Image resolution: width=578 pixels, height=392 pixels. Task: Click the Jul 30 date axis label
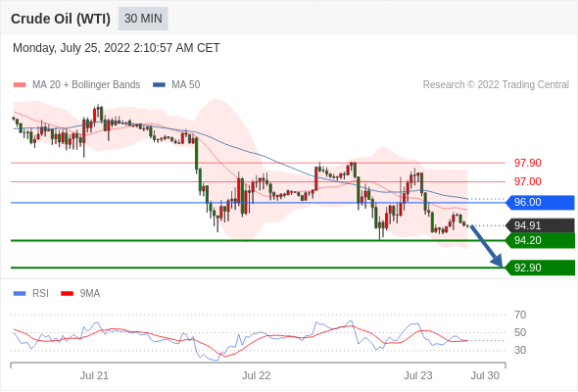485,375
